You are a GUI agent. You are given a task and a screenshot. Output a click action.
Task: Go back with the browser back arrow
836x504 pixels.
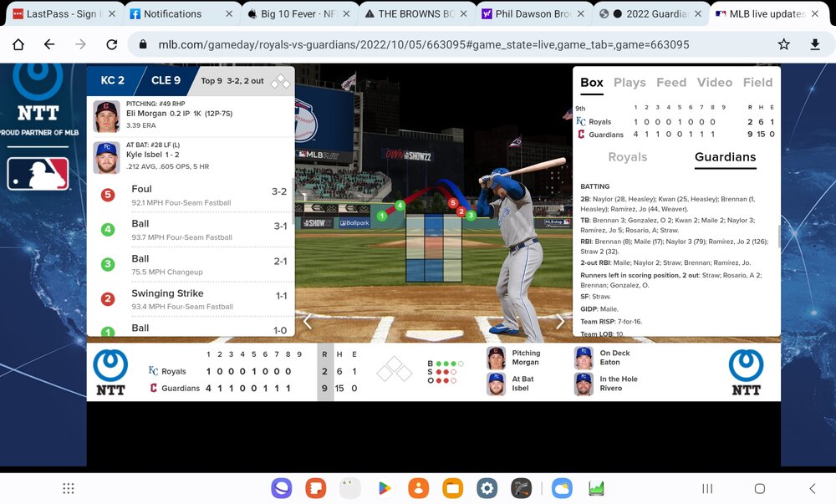coord(49,44)
